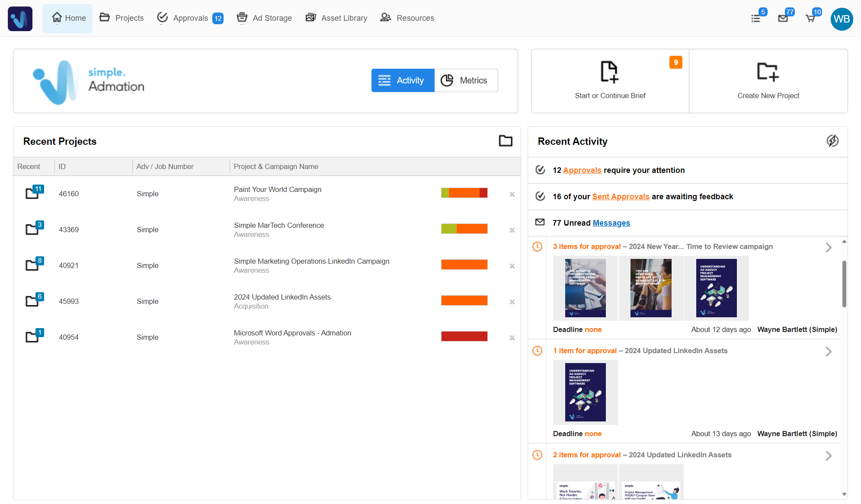The width and height of the screenshot is (861, 504).
Task: Open the shopping cart icon
Action: tap(810, 18)
